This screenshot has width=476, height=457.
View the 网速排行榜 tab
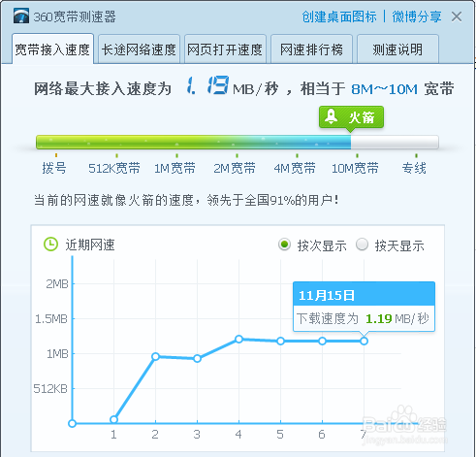(x=311, y=49)
